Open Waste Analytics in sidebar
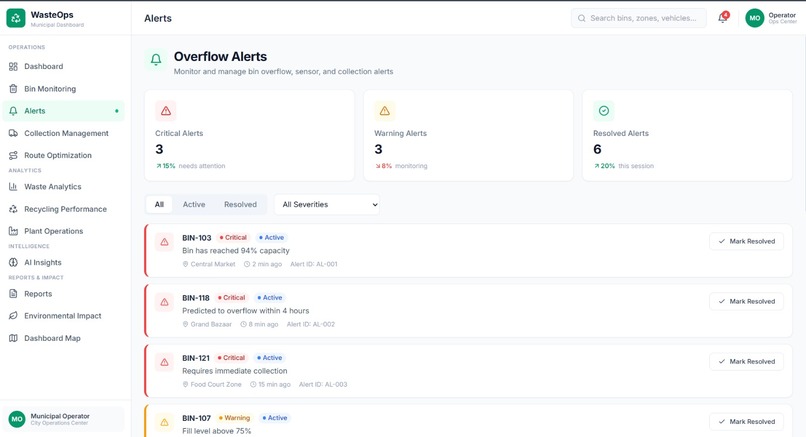The image size is (806, 437). 64,187
